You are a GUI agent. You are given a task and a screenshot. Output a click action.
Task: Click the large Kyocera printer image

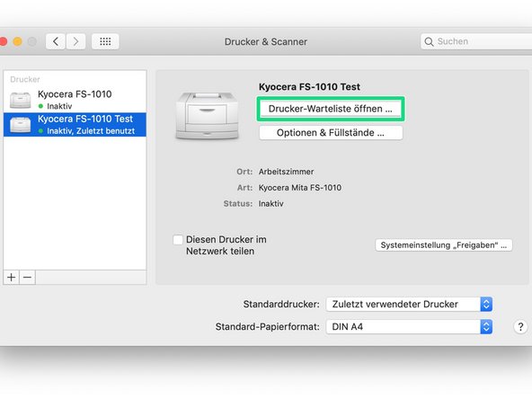(207, 116)
